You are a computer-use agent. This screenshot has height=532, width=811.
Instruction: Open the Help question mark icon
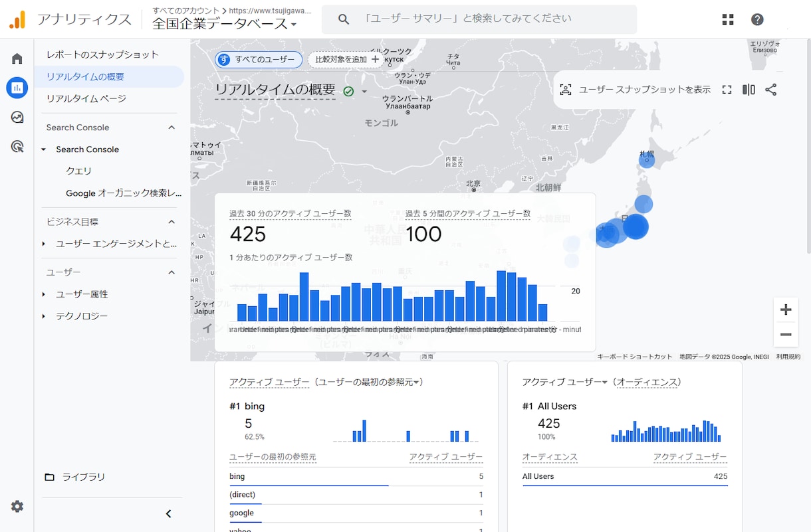757,20
